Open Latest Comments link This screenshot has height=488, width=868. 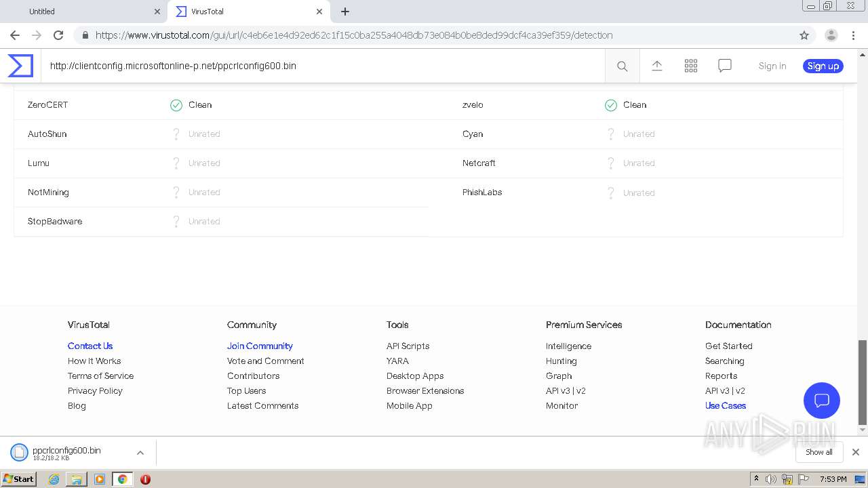coord(262,405)
